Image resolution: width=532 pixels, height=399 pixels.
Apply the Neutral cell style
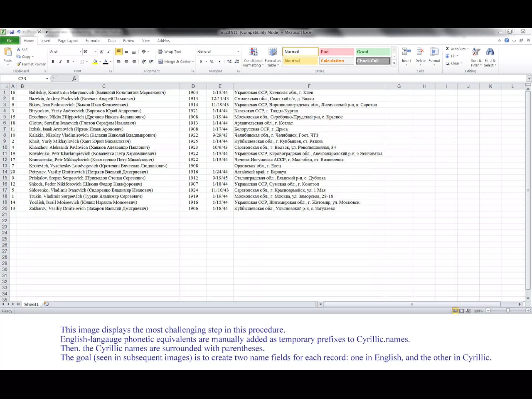pyautogui.click(x=300, y=61)
